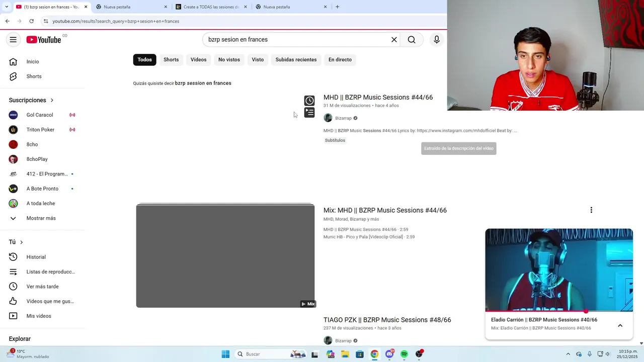Click the Mix playlist thumbnail

tap(225, 255)
